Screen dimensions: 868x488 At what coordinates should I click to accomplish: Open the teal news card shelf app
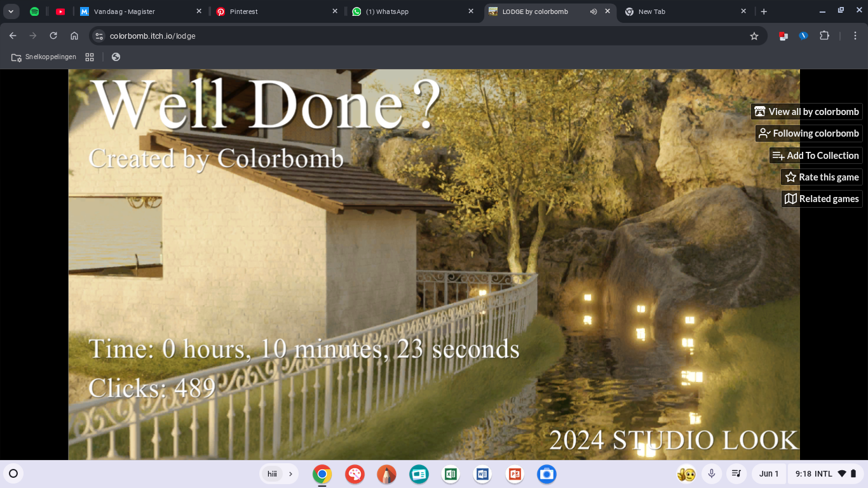419,474
